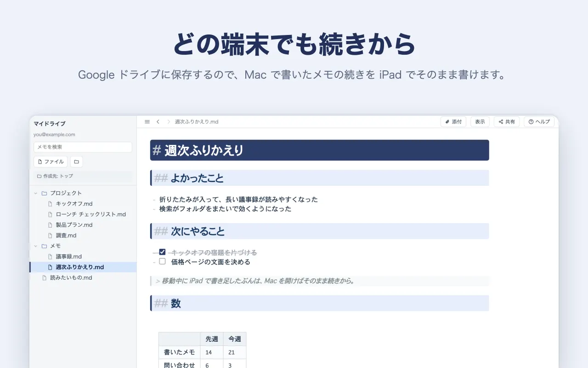Select the プロジェクト folder
The height and width of the screenshot is (368, 588).
(x=83, y=193)
